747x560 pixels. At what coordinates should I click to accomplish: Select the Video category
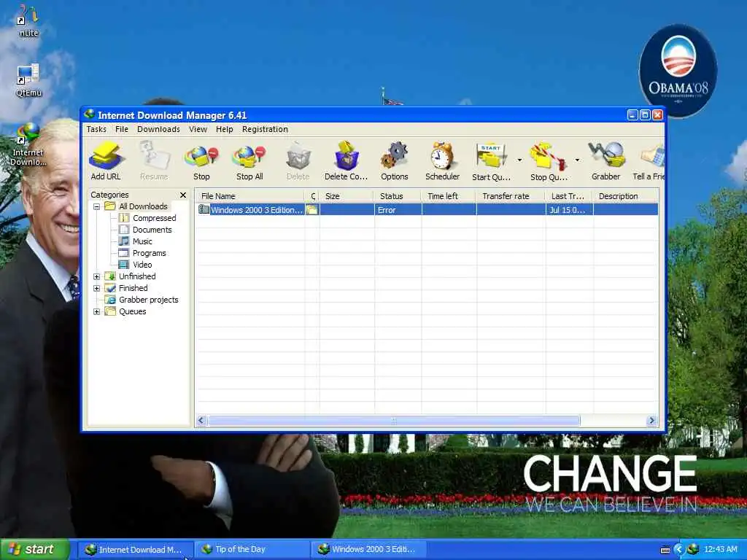(142, 265)
